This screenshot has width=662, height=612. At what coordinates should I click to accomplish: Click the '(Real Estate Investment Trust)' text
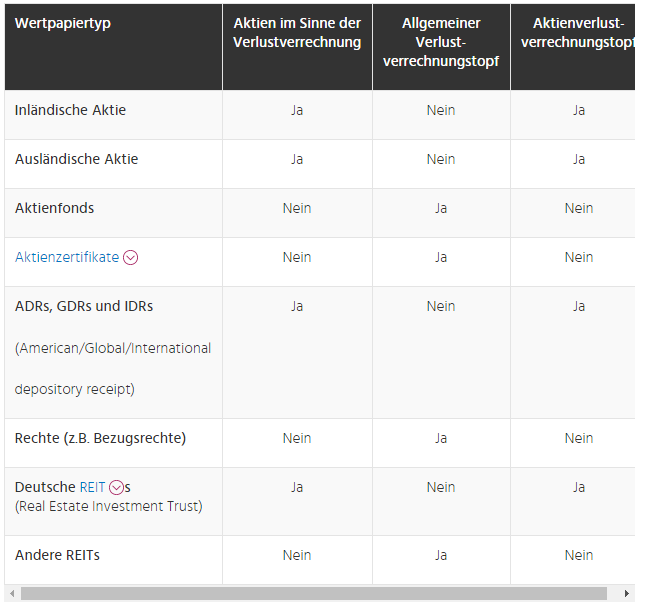click(108, 506)
